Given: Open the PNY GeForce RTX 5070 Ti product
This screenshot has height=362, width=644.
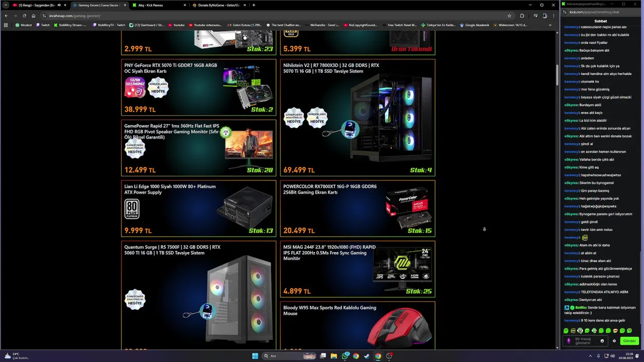Looking at the screenshot, I should [199, 87].
